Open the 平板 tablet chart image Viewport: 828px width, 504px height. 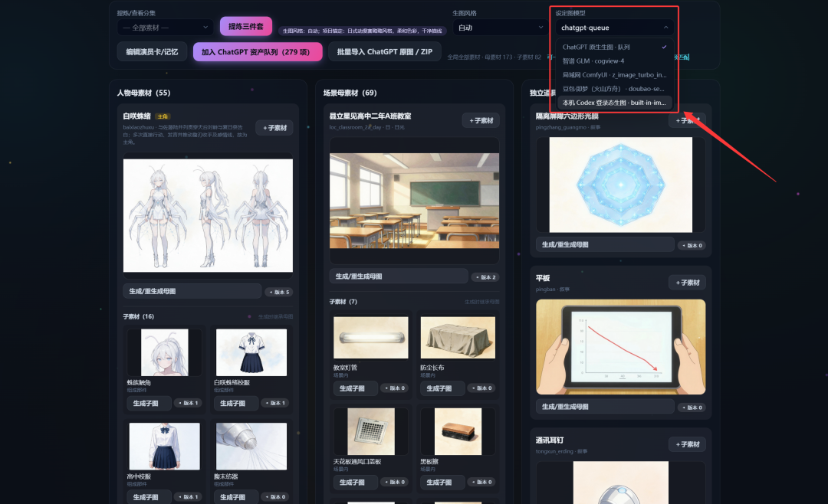pyautogui.click(x=620, y=347)
